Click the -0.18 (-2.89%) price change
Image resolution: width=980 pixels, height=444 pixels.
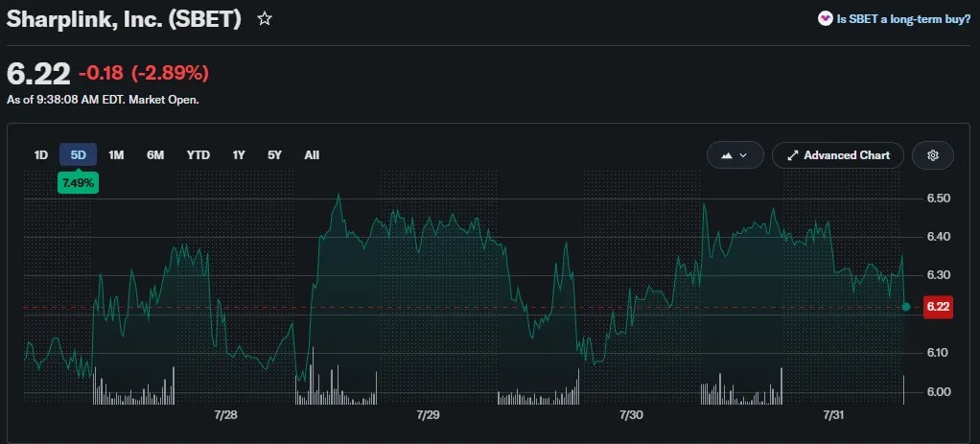pos(144,73)
